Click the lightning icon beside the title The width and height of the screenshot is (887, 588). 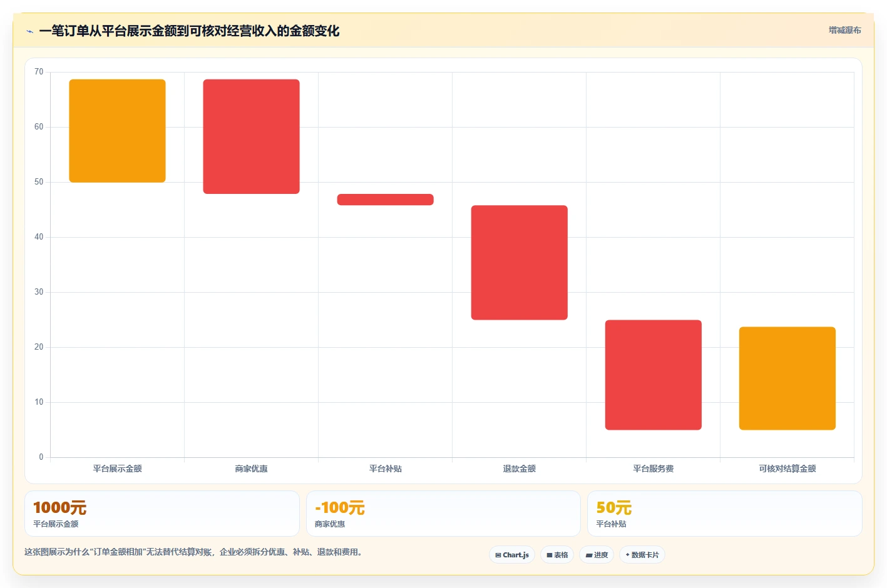pos(29,31)
